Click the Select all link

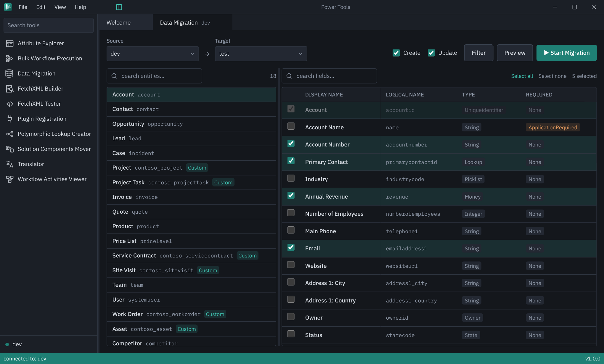coord(522,76)
